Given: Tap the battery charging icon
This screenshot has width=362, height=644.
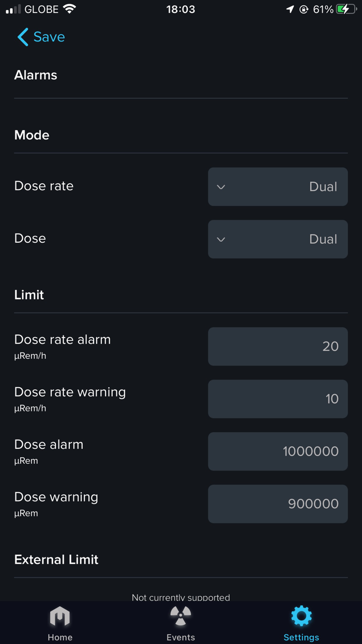Looking at the screenshot, I should click(x=346, y=9).
